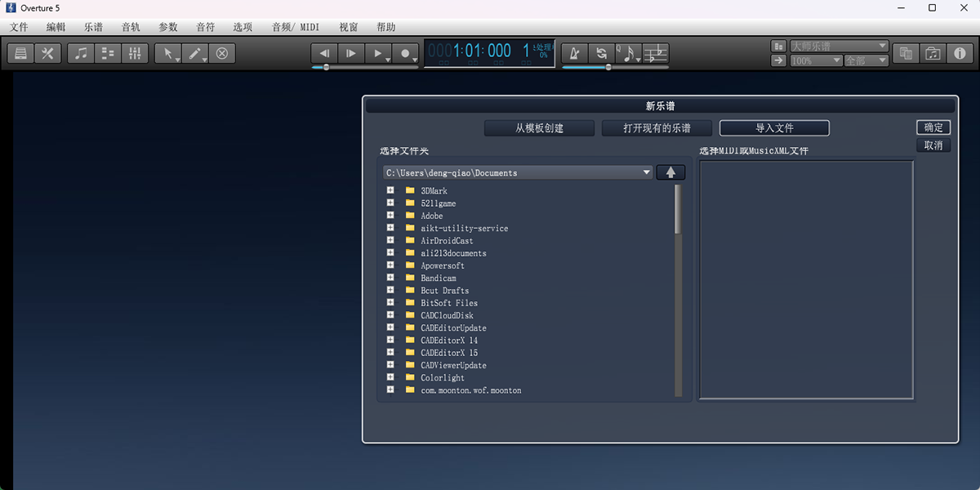Click the circled X eraser tool
Screen dimensions: 980x490
coord(222,54)
